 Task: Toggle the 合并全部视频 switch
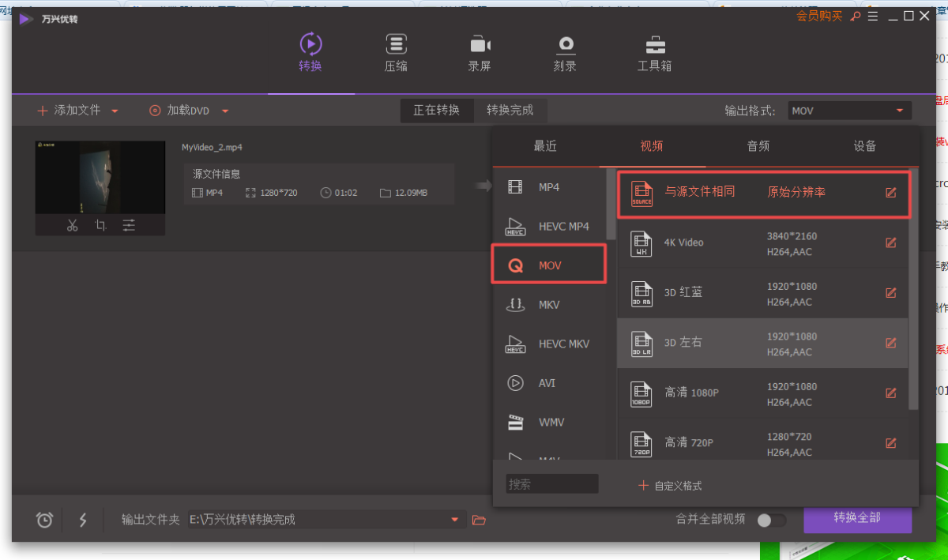(771, 520)
